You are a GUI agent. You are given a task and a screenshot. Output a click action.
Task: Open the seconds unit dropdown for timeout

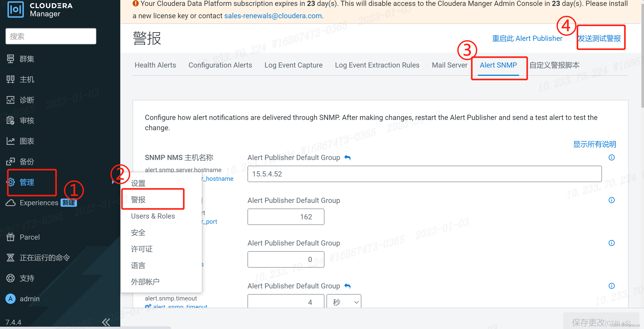click(344, 302)
